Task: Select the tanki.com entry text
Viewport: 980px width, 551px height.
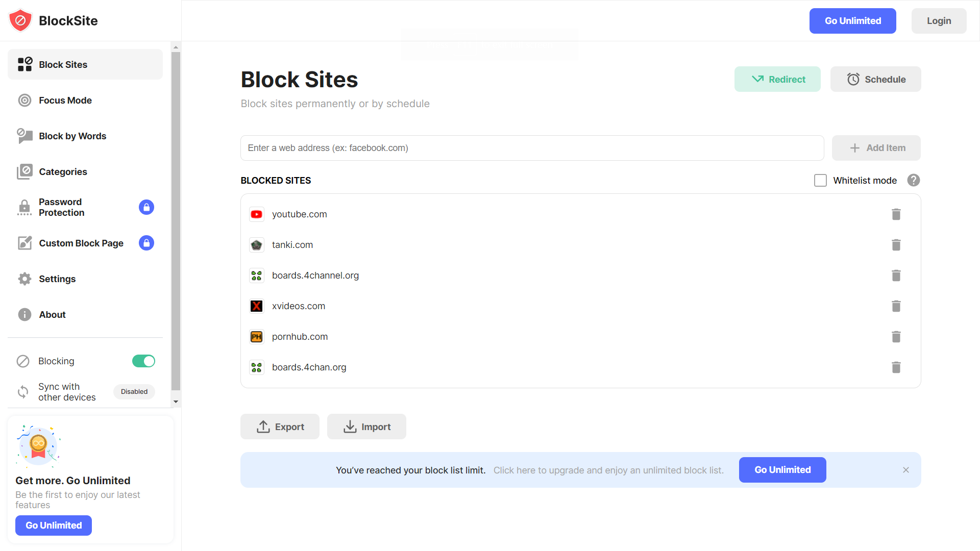Action: pos(292,245)
